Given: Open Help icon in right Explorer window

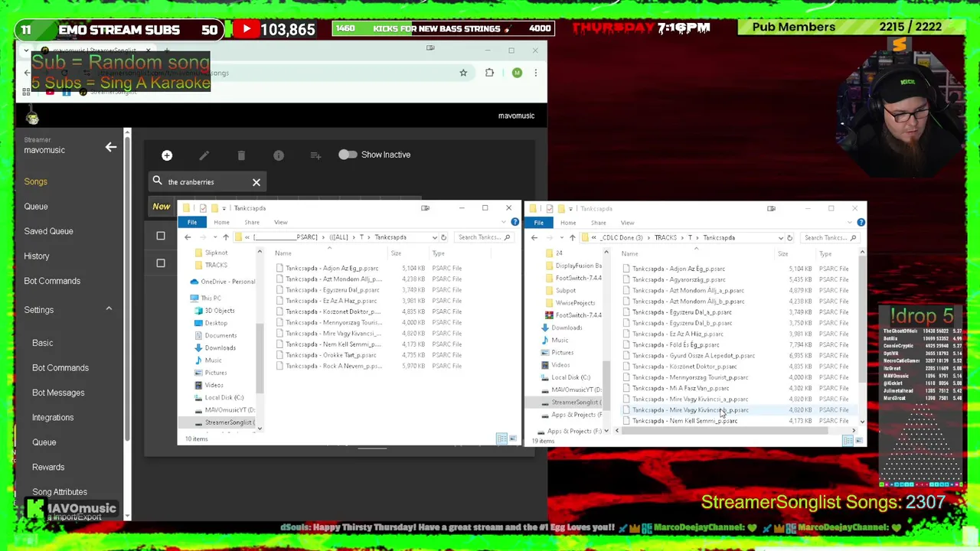Looking at the screenshot, I should 861,223.
